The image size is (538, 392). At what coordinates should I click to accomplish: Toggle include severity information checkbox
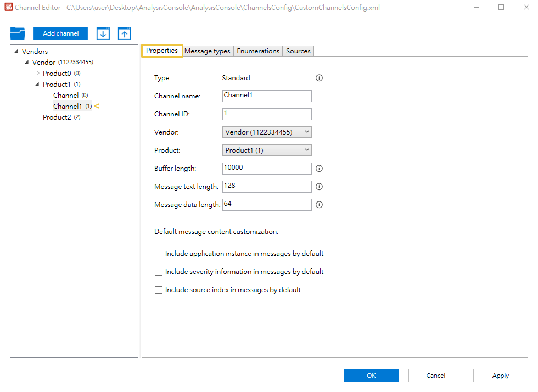tap(159, 272)
